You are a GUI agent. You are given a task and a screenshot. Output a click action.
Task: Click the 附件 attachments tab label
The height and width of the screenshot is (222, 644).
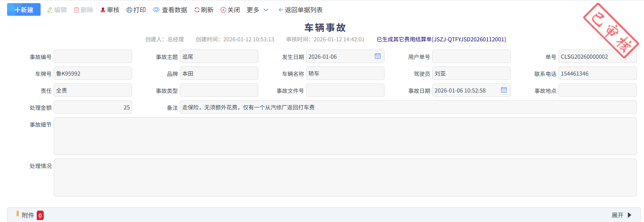(x=28, y=215)
